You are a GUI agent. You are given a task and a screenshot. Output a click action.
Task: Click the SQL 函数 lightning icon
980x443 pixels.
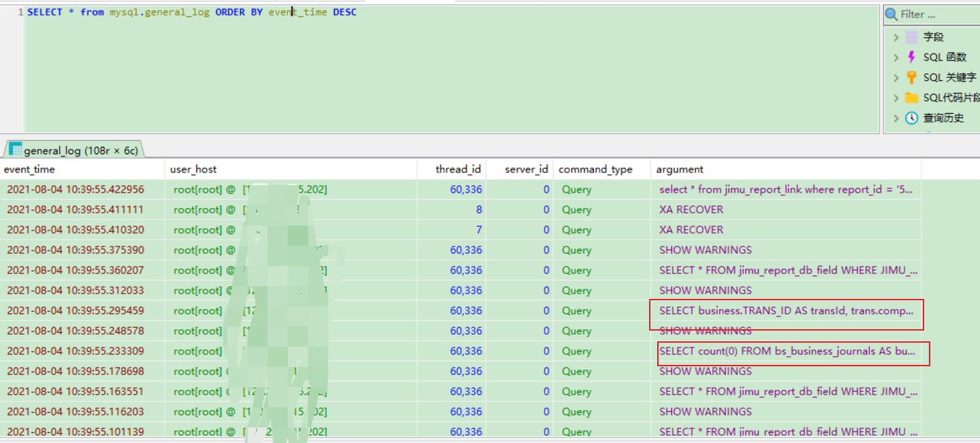pyautogui.click(x=911, y=57)
